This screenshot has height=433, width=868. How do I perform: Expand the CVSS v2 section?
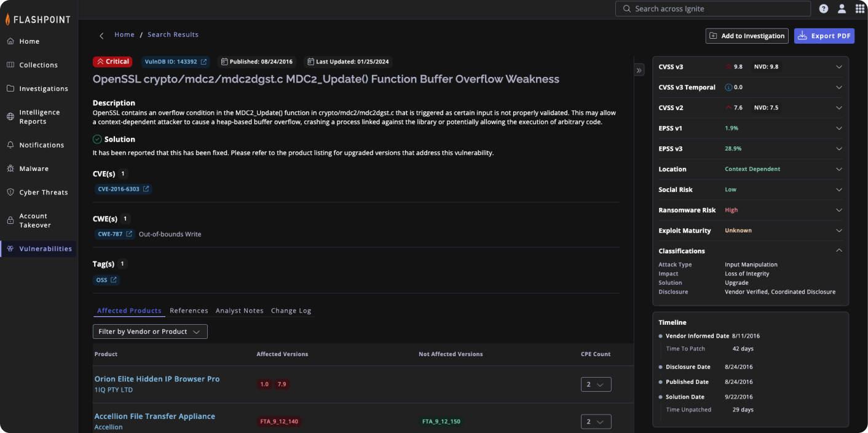click(x=839, y=108)
